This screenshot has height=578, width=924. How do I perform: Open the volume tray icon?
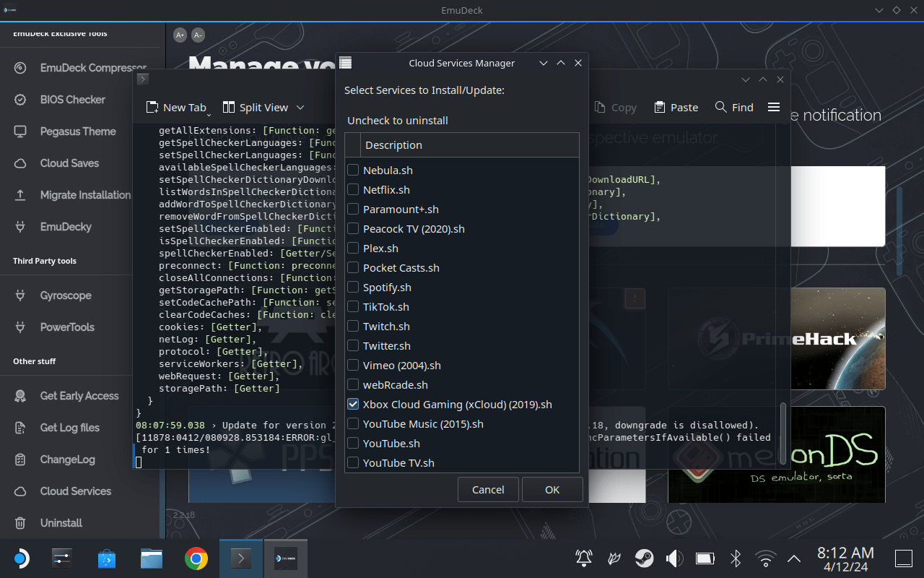point(675,558)
